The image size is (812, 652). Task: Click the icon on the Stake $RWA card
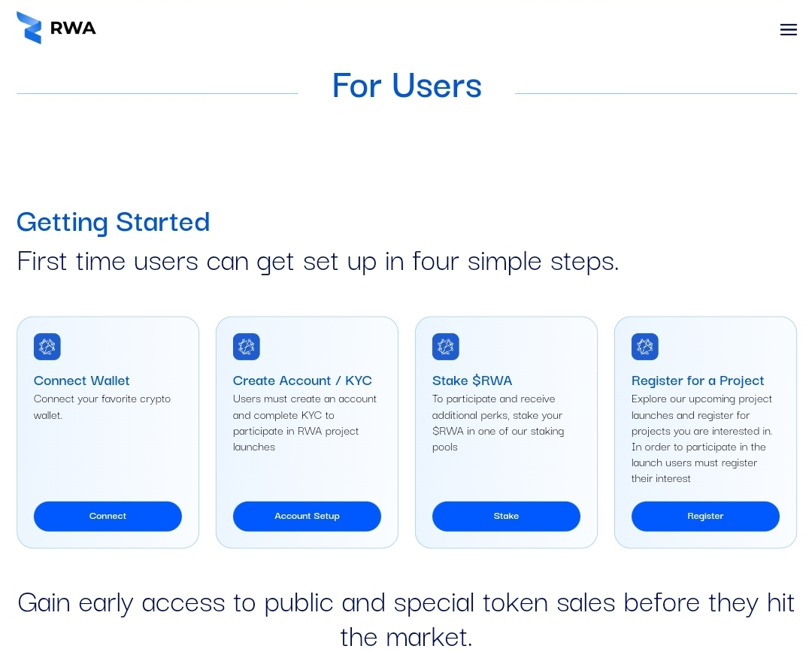tap(446, 347)
